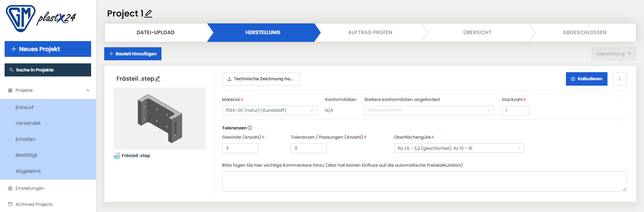This screenshot has width=644, height=212.
Task: Click the pencil icon beside Project 1
Action: coord(148,14)
